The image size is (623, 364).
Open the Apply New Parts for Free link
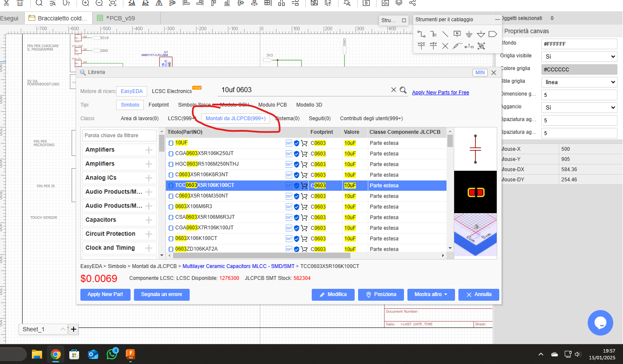[x=441, y=93]
